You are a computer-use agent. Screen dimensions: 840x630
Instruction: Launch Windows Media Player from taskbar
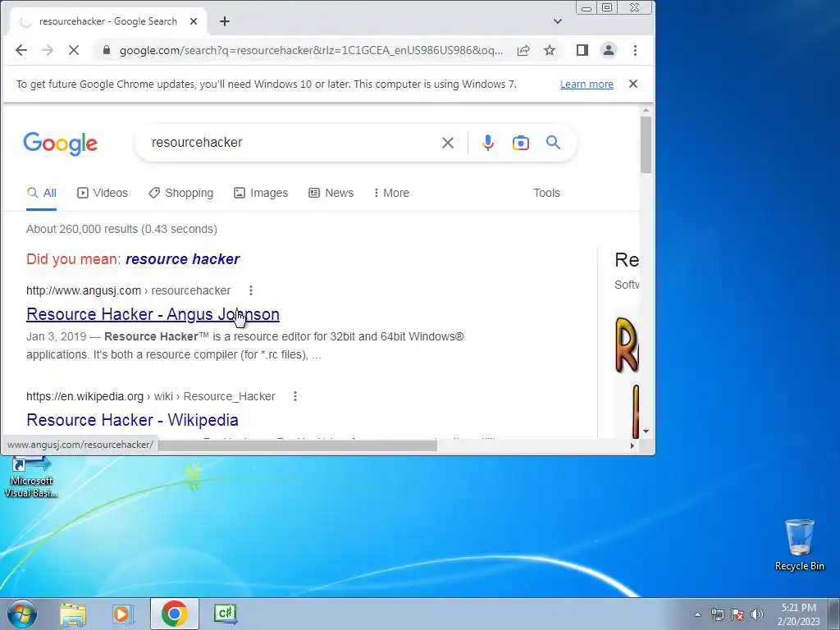(x=123, y=614)
